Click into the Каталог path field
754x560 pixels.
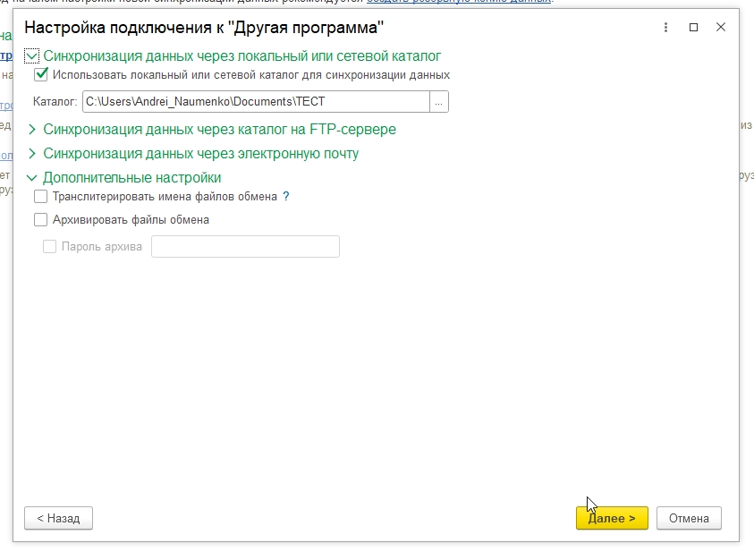click(255, 102)
